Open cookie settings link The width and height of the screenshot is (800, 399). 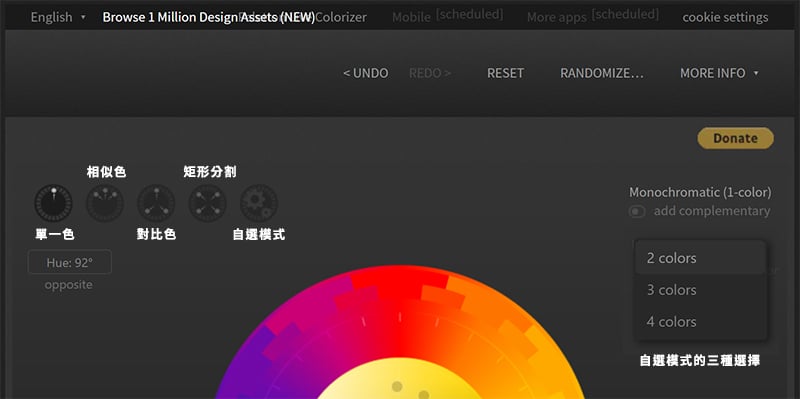tap(725, 17)
